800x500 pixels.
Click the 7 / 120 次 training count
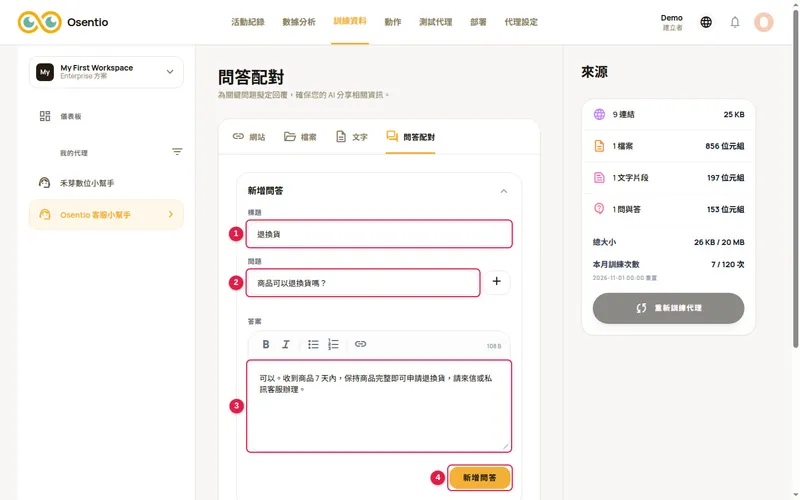tap(728, 264)
